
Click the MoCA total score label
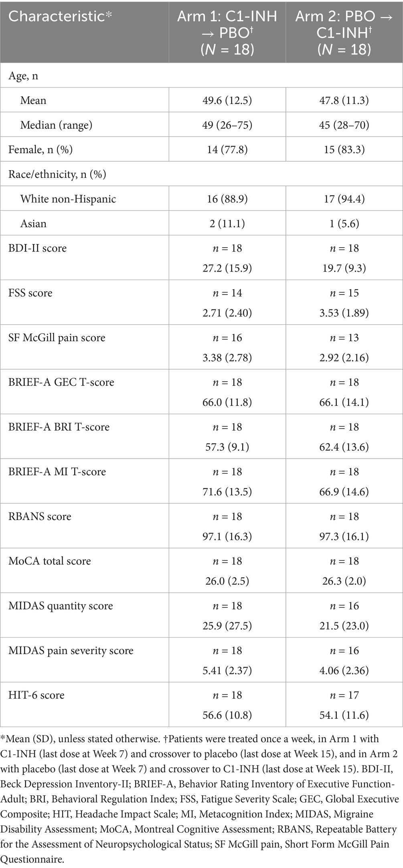(50, 561)
